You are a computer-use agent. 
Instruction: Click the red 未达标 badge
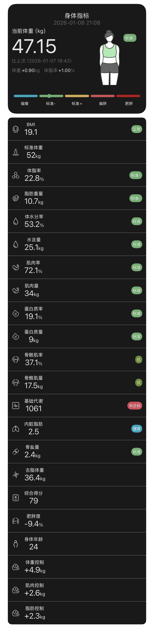pos(135,405)
